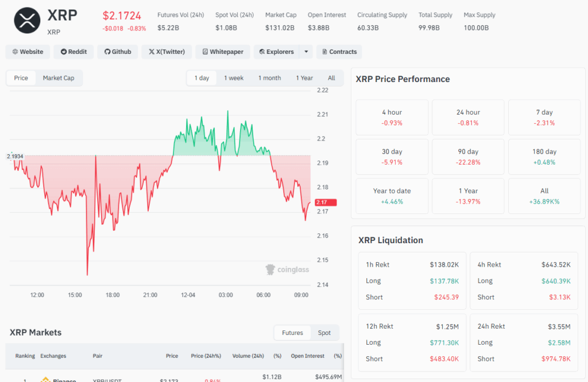Click the 24h Short value $974.78K
Image resolution: width=588 pixels, height=382 pixels.
coord(556,359)
